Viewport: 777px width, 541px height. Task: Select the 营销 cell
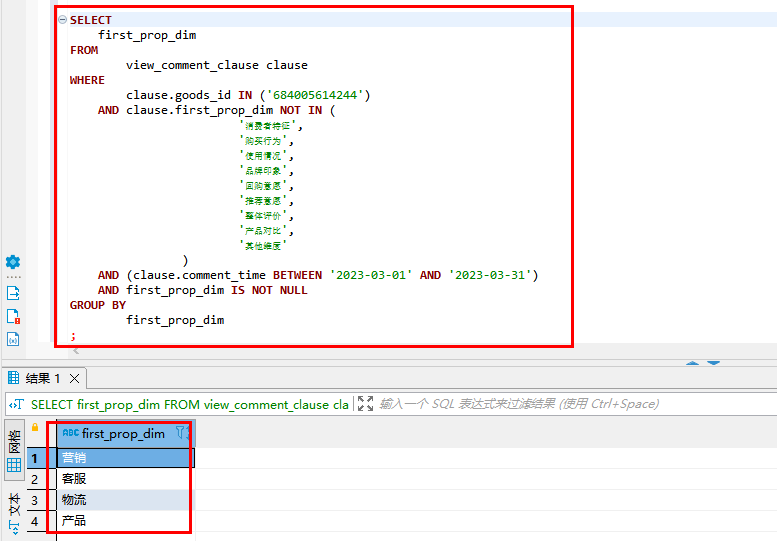tap(126, 458)
